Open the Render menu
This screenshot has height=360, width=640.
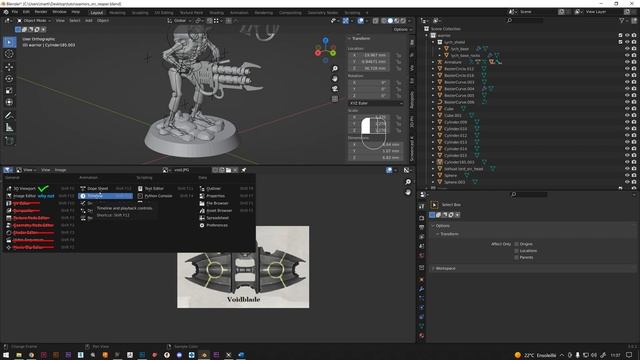pos(41,12)
